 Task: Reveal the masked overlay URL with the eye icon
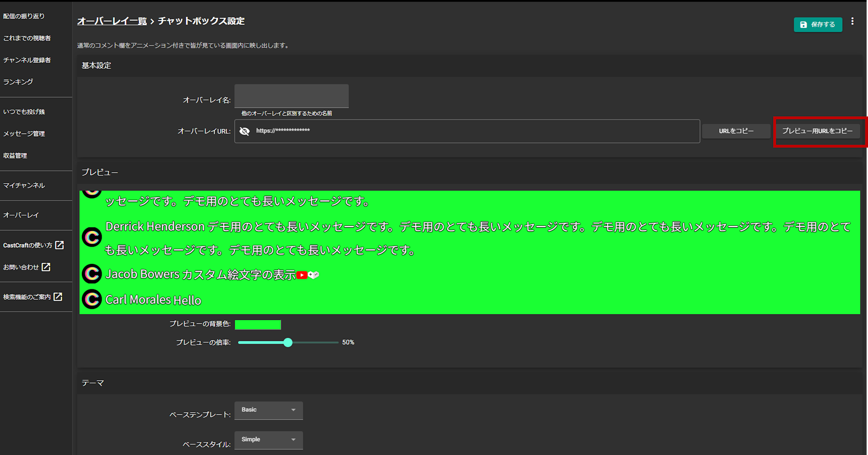[245, 131]
